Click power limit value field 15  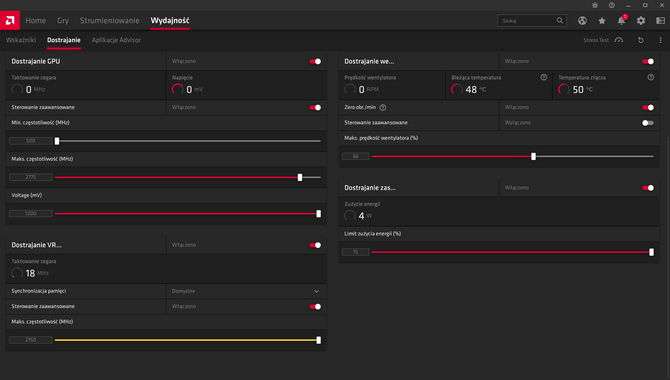[x=356, y=252]
